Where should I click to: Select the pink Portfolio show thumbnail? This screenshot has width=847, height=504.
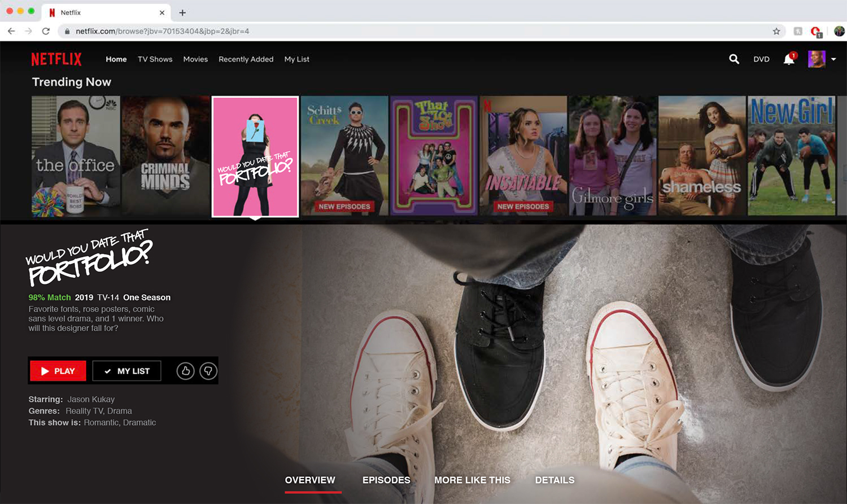(x=255, y=156)
